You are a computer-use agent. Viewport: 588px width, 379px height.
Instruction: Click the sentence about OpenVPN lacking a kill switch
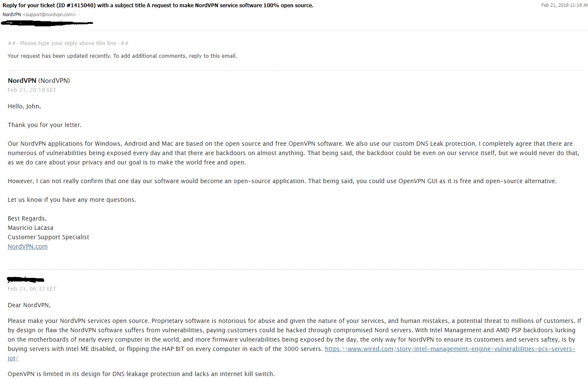tap(141, 374)
